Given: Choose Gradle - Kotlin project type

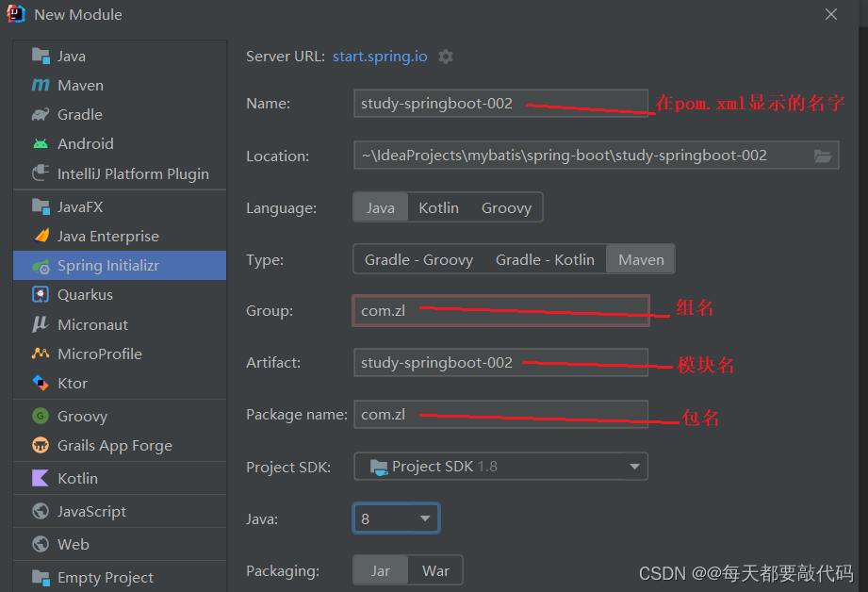Looking at the screenshot, I should point(545,260).
